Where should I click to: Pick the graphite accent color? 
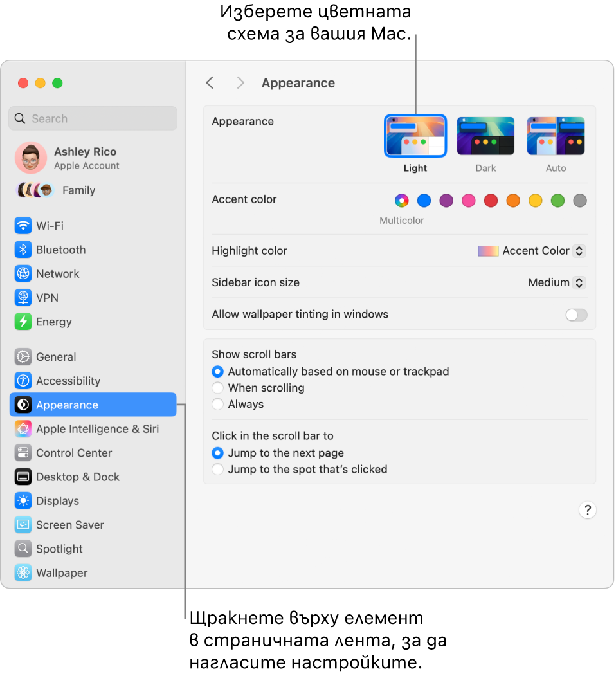(580, 201)
